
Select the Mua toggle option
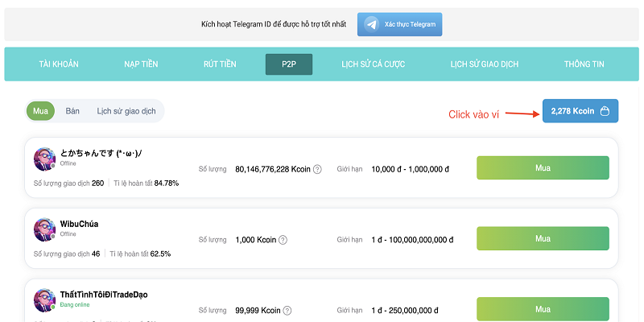tap(41, 111)
